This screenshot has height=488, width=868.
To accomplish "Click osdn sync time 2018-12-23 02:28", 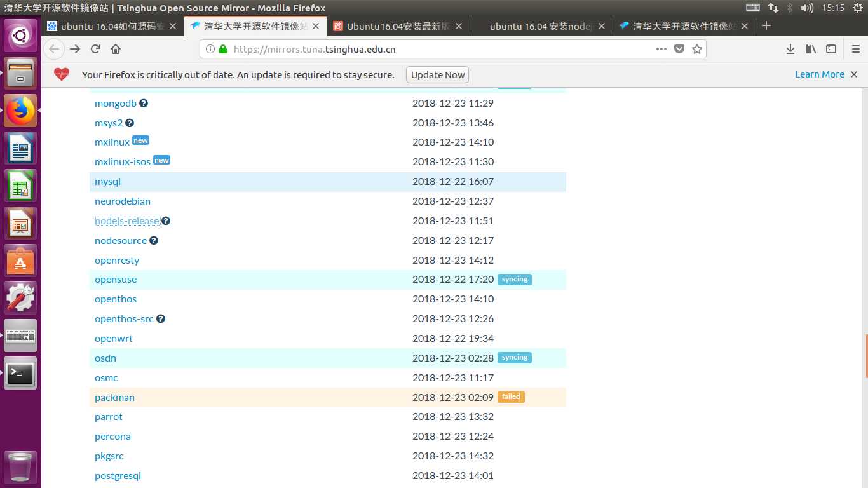I will click(453, 358).
